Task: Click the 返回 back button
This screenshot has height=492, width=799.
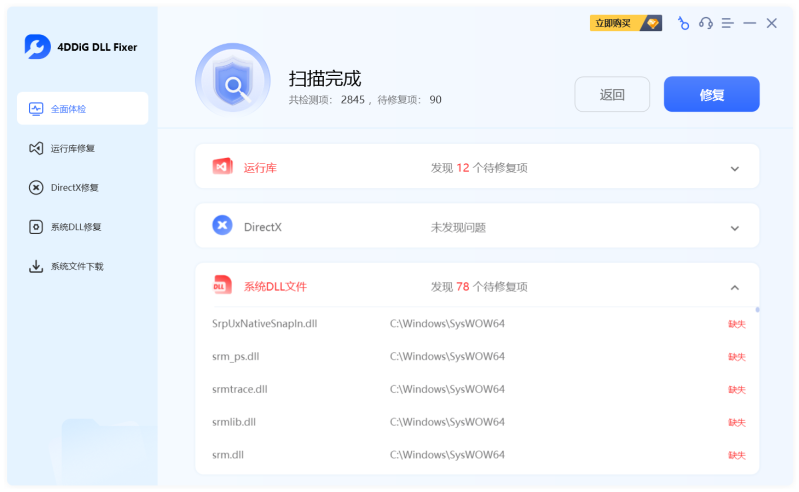Action: click(612, 94)
